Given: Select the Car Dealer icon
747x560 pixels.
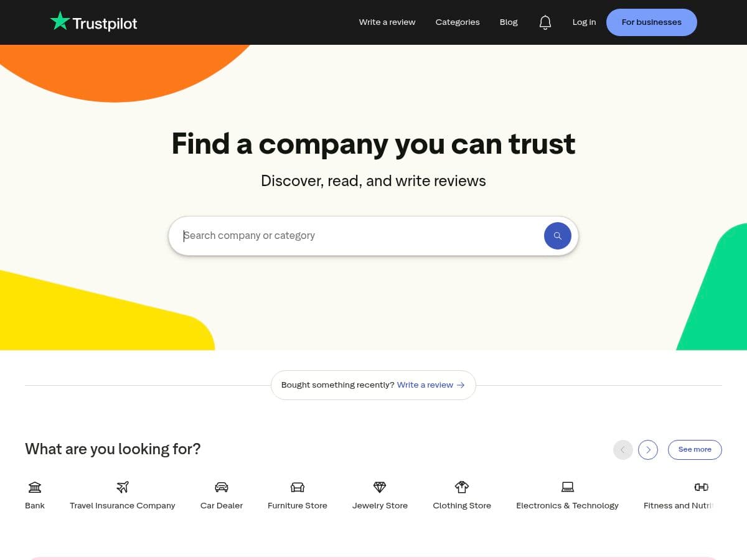Looking at the screenshot, I should pyautogui.click(x=222, y=487).
